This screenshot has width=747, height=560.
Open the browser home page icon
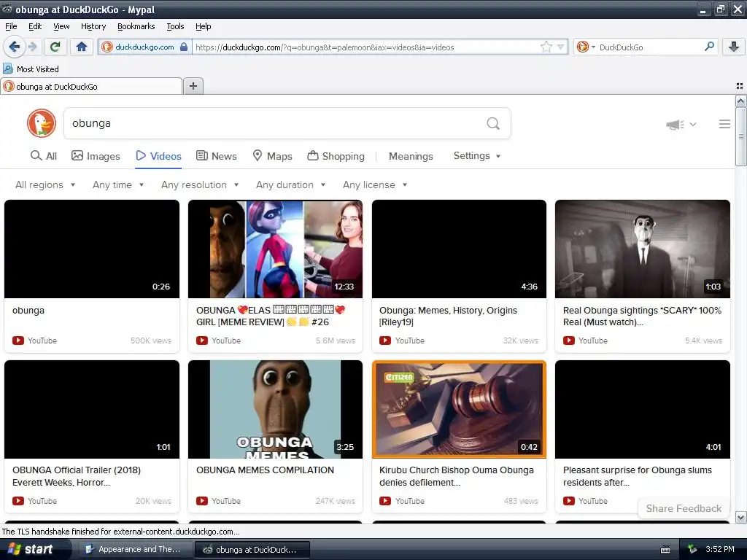[x=82, y=47]
